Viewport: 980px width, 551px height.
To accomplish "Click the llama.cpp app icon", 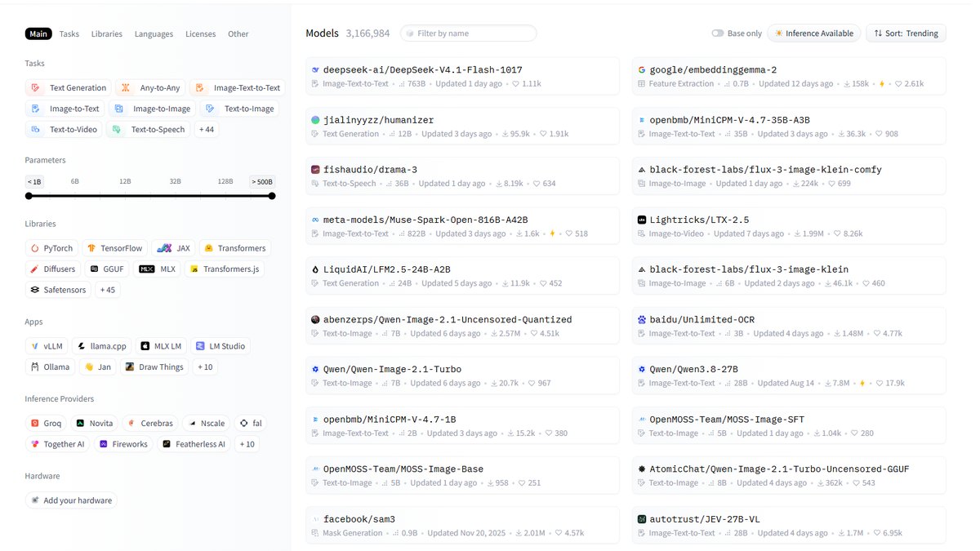I will click(x=82, y=346).
